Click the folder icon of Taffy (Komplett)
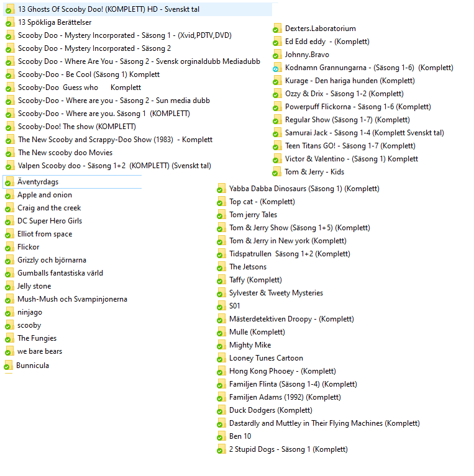Viewport: 474px width, 476px height. (x=221, y=280)
